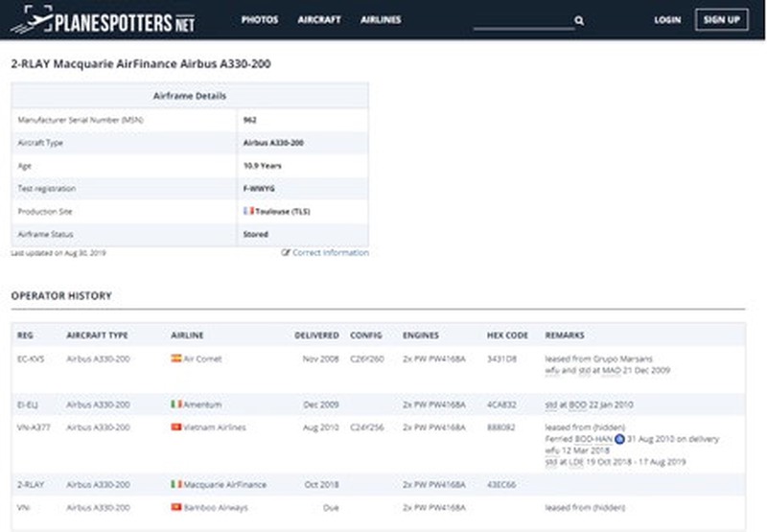Click registration EI-EUJ in operator history
Viewport: 767px width, 532px height.
[28, 405]
